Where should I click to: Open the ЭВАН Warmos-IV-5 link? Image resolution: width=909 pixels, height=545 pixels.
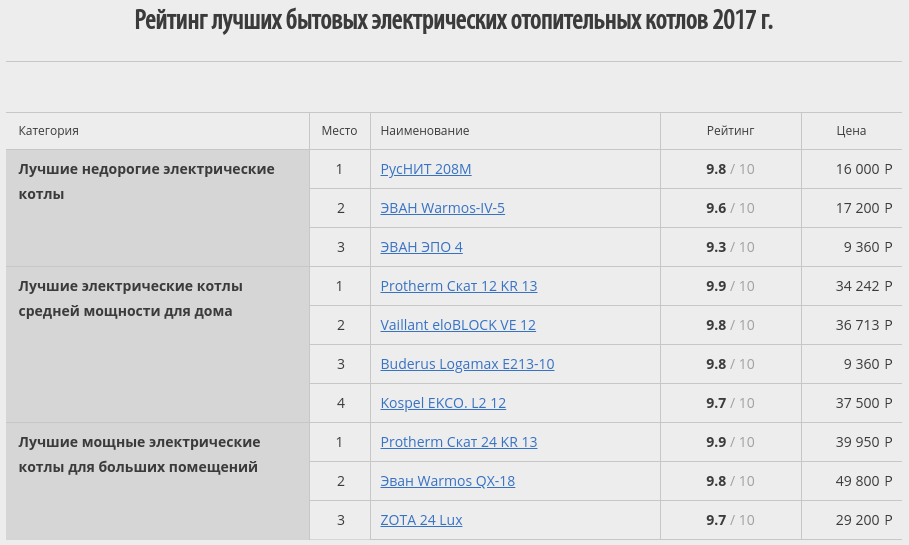(442, 208)
